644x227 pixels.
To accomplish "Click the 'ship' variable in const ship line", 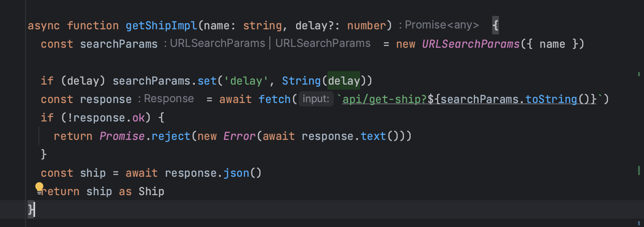I will click(x=93, y=173).
